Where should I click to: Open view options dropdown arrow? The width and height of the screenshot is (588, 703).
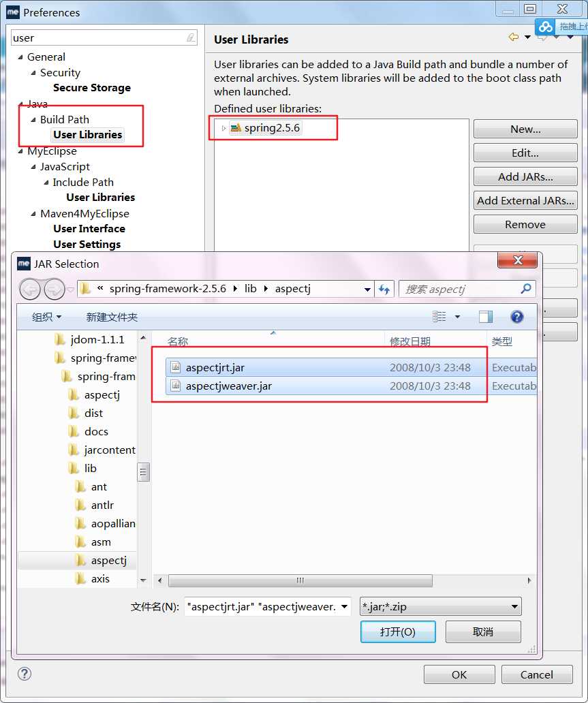click(457, 317)
